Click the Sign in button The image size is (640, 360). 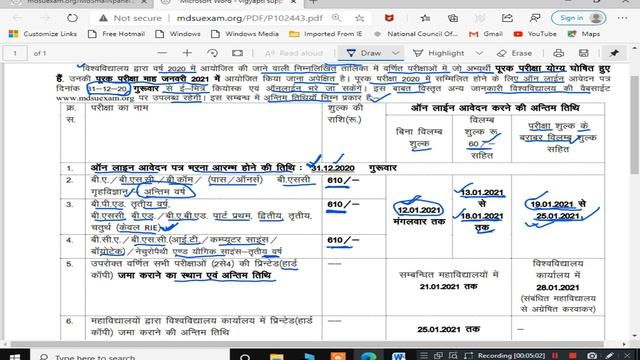point(578,18)
